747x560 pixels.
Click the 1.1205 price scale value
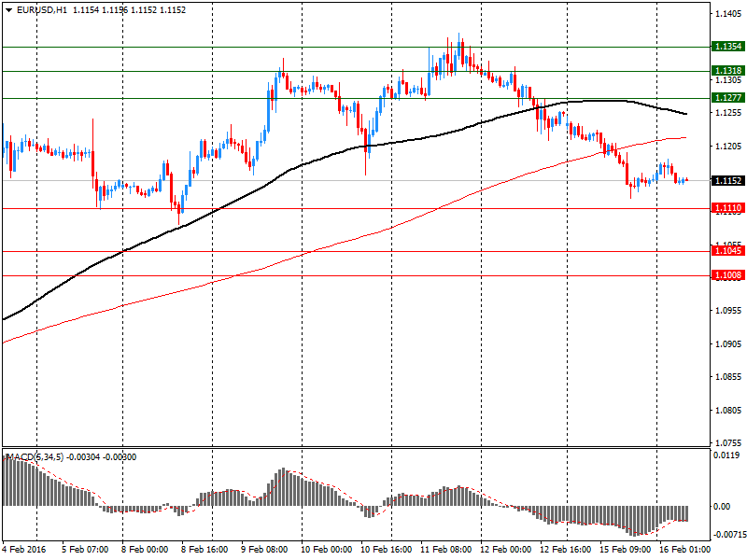(728, 147)
